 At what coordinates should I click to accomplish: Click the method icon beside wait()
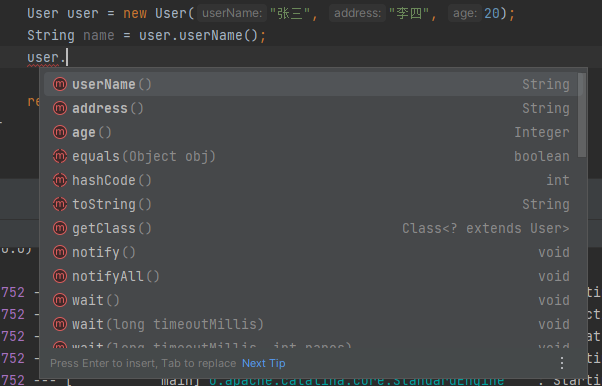(x=60, y=300)
